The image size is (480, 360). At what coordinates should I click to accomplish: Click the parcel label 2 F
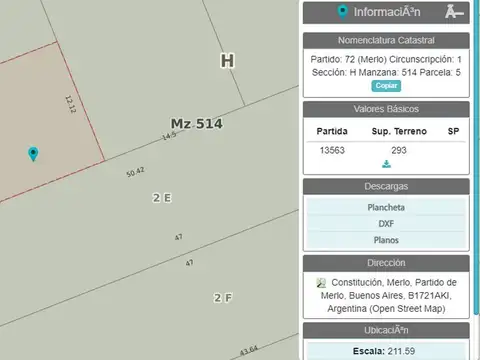click(x=223, y=298)
